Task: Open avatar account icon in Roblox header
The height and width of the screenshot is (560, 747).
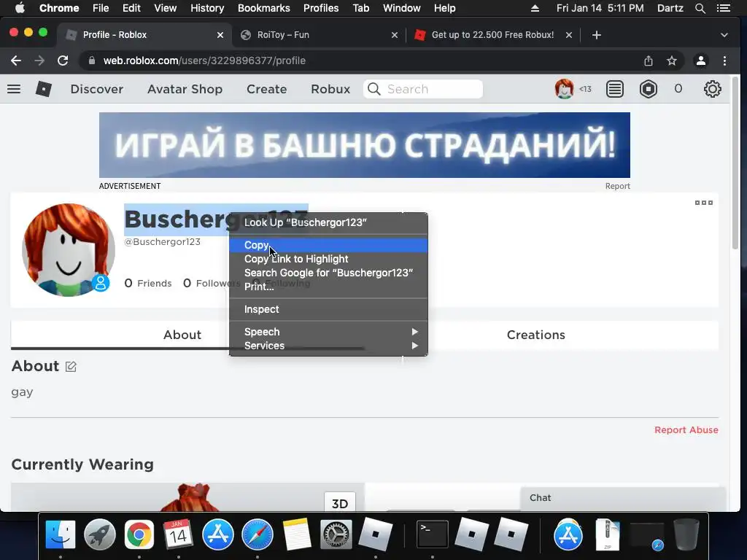Action: [564, 89]
